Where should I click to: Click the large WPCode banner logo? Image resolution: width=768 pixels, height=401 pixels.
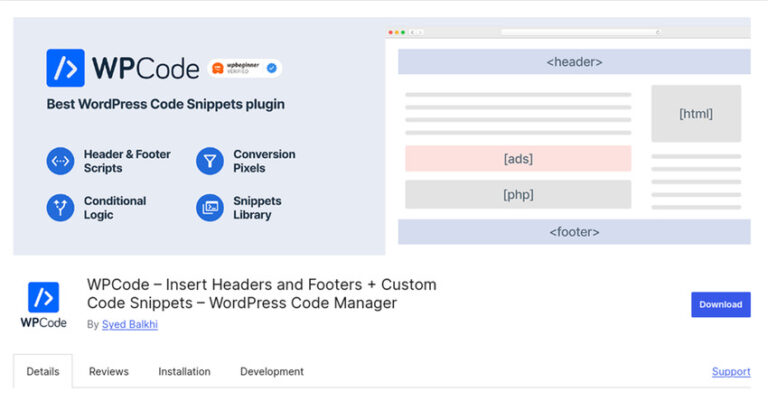(x=123, y=68)
